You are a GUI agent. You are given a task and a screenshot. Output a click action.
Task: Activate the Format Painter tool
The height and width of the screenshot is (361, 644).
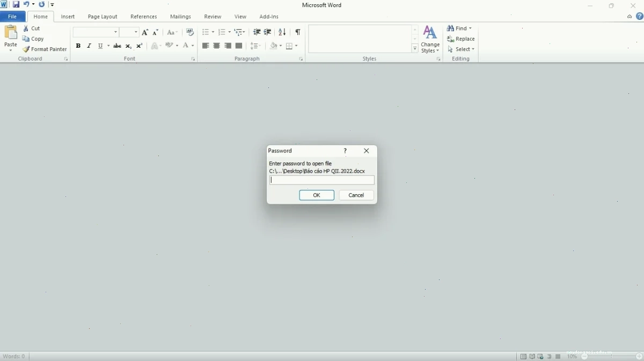[45, 49]
